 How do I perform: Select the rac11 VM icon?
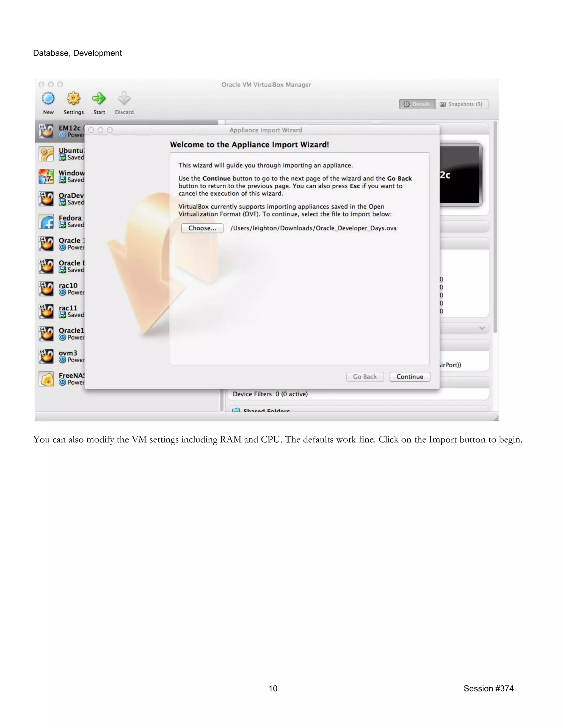pyautogui.click(x=46, y=311)
